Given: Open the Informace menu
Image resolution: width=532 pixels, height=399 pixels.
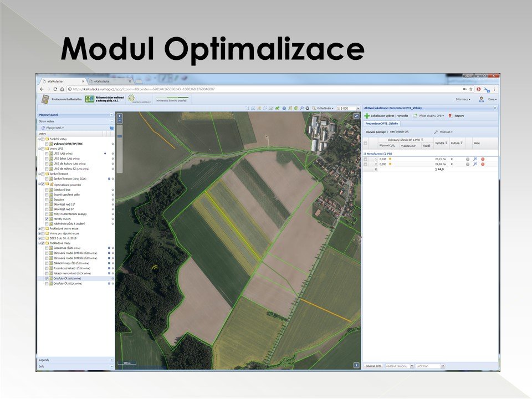Looking at the screenshot, I should click(x=463, y=99).
